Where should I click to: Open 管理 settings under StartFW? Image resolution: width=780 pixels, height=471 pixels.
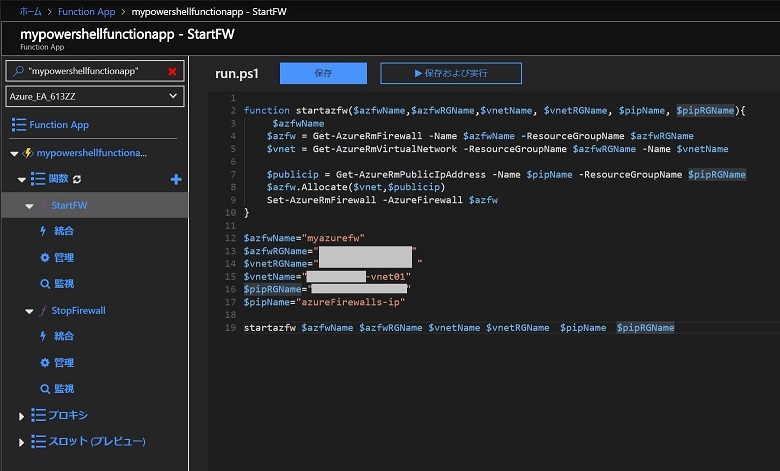[63, 257]
